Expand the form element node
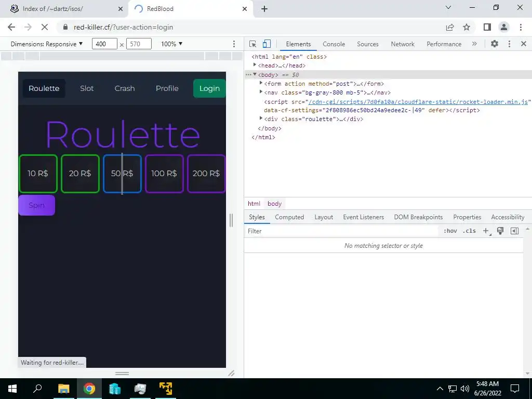The width and height of the screenshot is (532, 399). pos(261,83)
